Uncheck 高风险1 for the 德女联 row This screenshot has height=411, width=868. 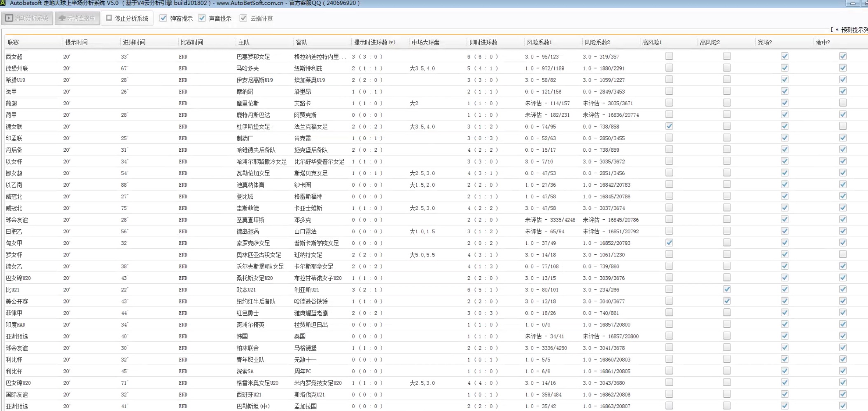669,126
